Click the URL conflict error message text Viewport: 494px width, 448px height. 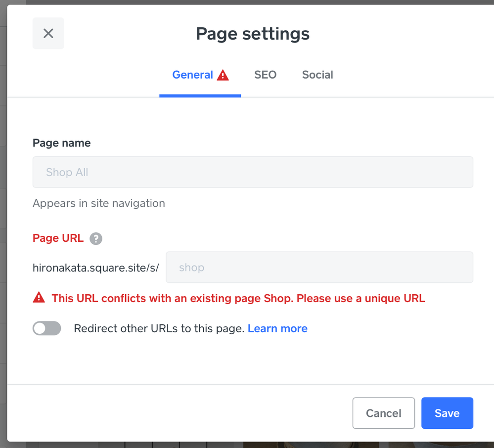(x=238, y=298)
